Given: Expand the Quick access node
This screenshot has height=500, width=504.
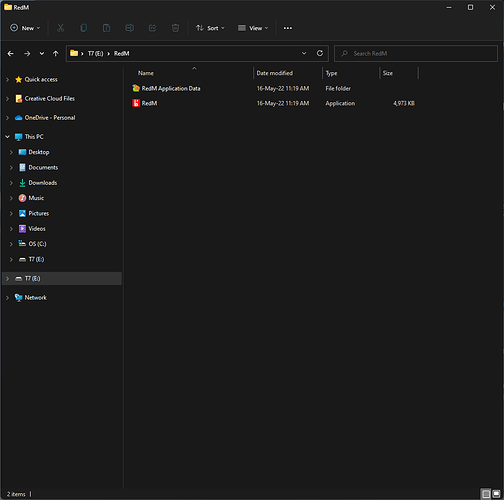Looking at the screenshot, I should 7,79.
